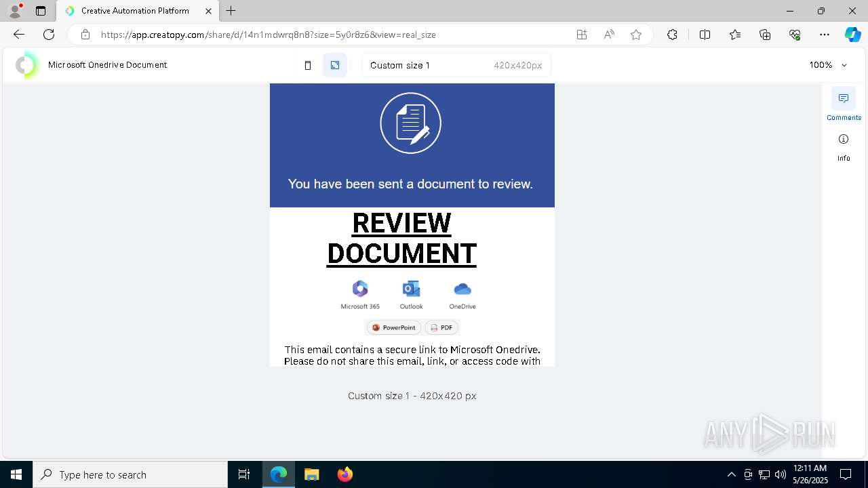Go back in browser
The image size is (868, 488).
click(19, 35)
